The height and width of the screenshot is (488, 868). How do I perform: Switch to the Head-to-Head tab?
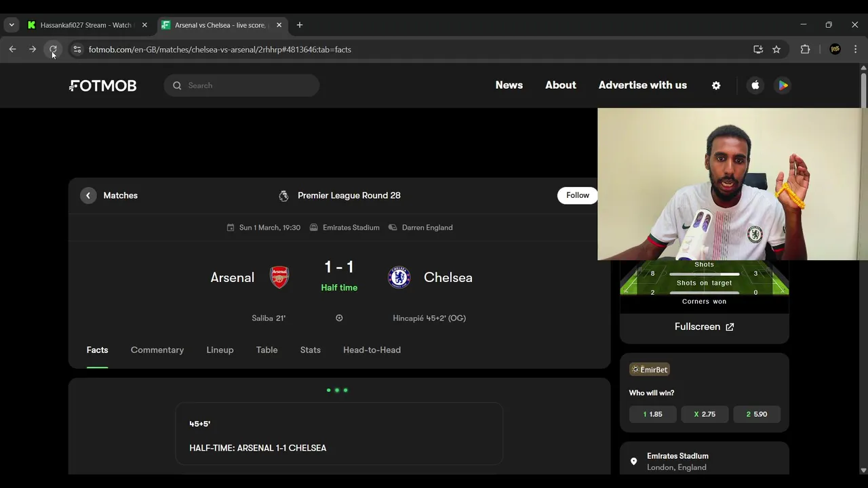click(x=372, y=350)
